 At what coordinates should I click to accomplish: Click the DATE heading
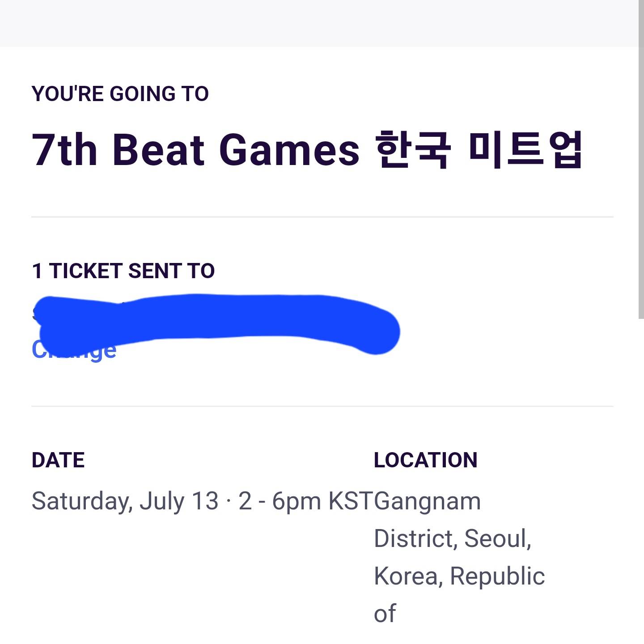pyautogui.click(x=58, y=460)
